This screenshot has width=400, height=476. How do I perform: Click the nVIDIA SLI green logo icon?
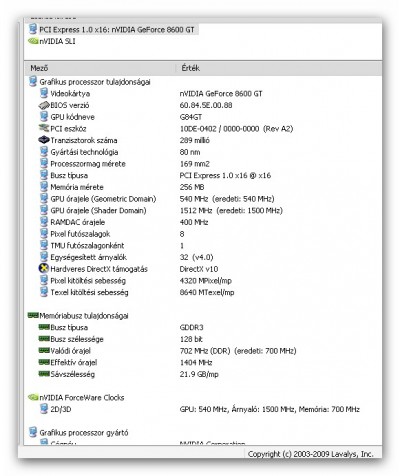click(33, 41)
